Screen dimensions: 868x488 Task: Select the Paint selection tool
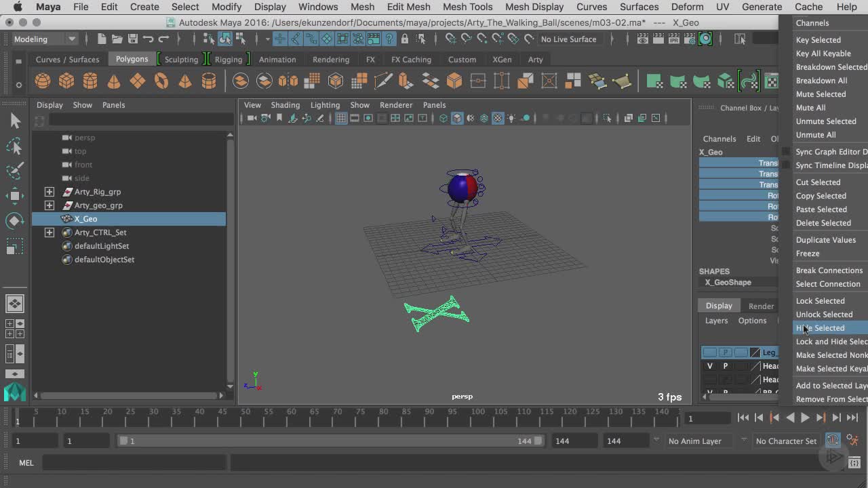coord(15,171)
